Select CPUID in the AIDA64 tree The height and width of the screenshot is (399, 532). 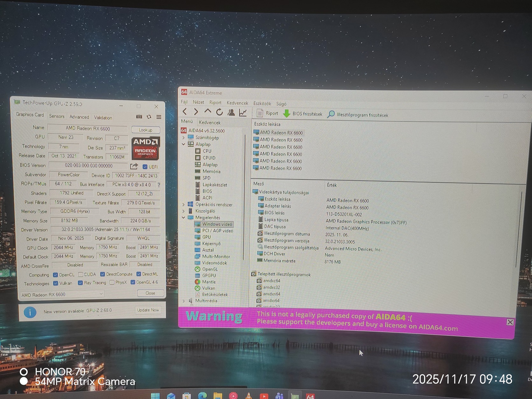pyautogui.click(x=205, y=158)
